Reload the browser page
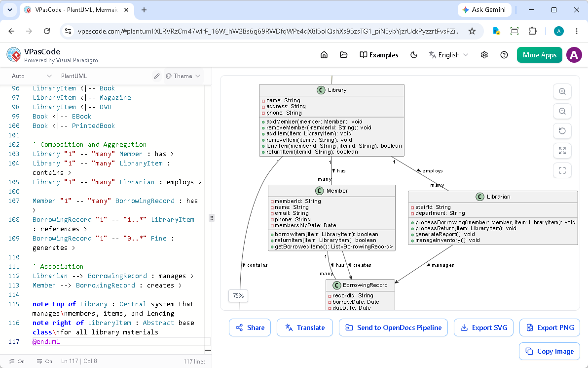Viewport: 588px width, 368px height. (x=47, y=31)
